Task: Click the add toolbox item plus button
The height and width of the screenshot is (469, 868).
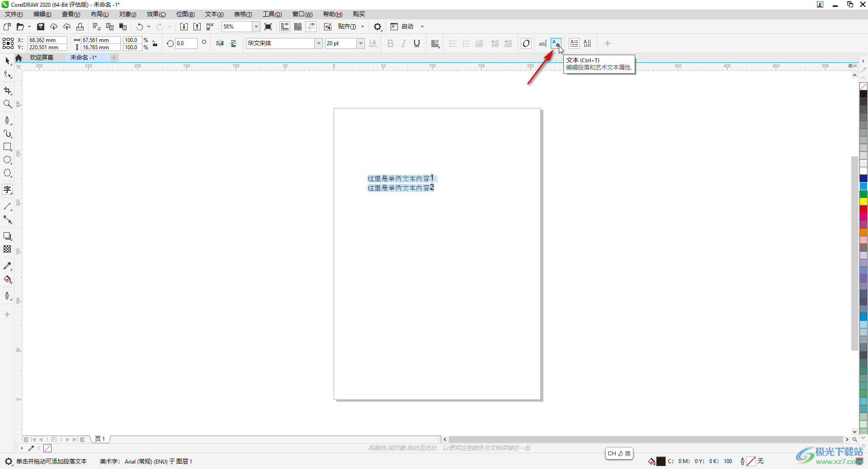Action: click(7, 314)
